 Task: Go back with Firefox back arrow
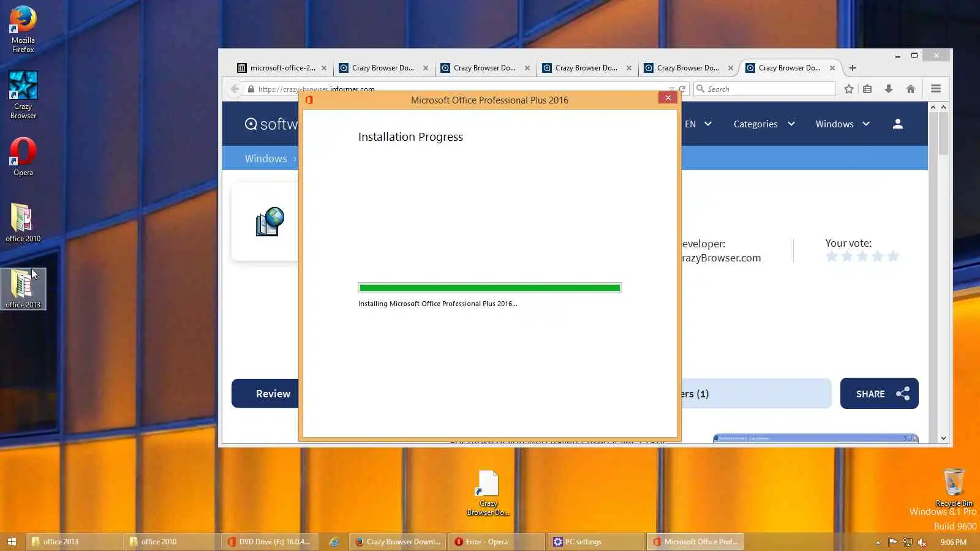[235, 89]
